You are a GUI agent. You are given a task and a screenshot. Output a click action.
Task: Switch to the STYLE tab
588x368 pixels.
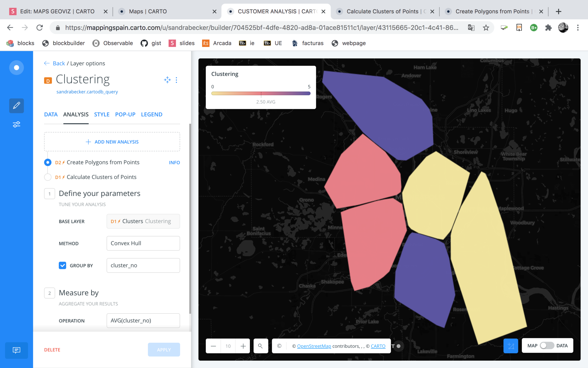[x=102, y=114]
